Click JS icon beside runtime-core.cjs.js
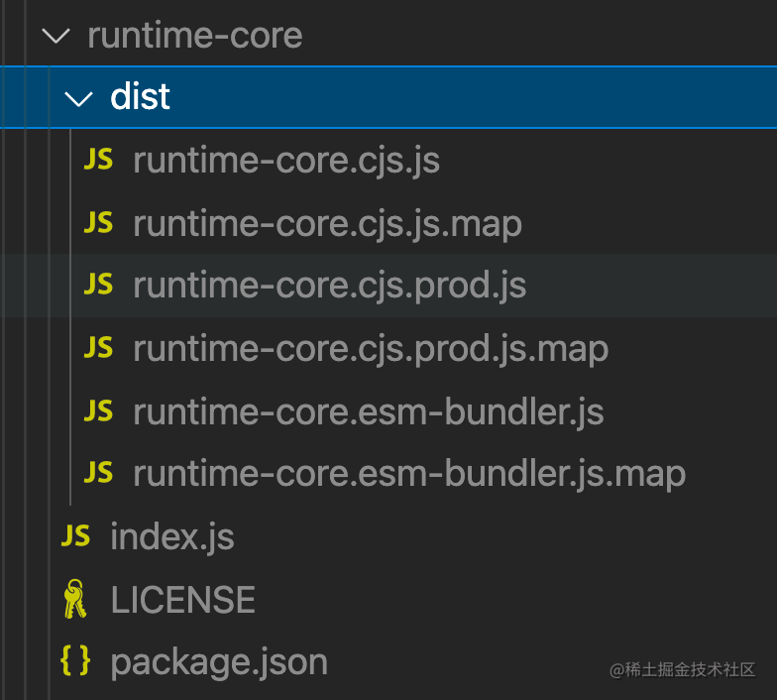This screenshot has width=777, height=700. (98, 160)
